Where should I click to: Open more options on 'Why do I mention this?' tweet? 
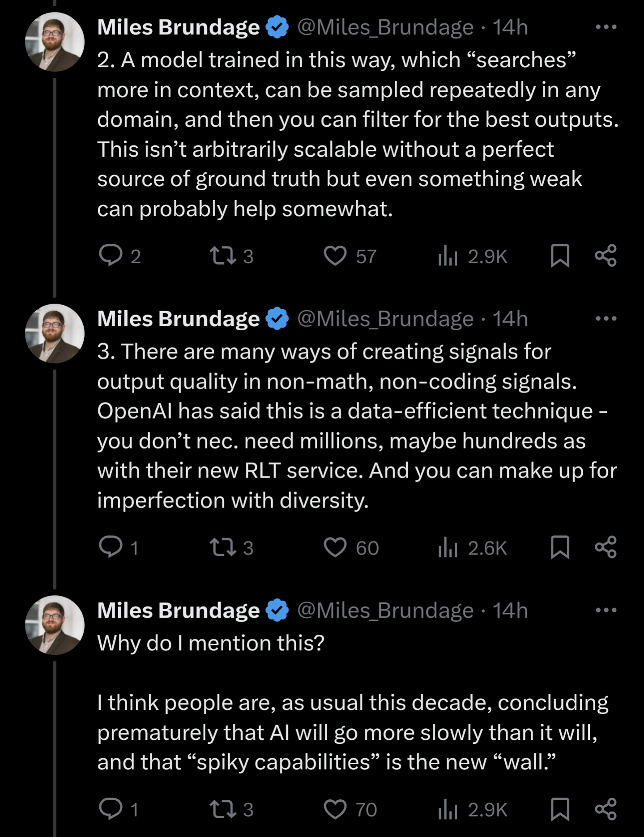(x=606, y=610)
